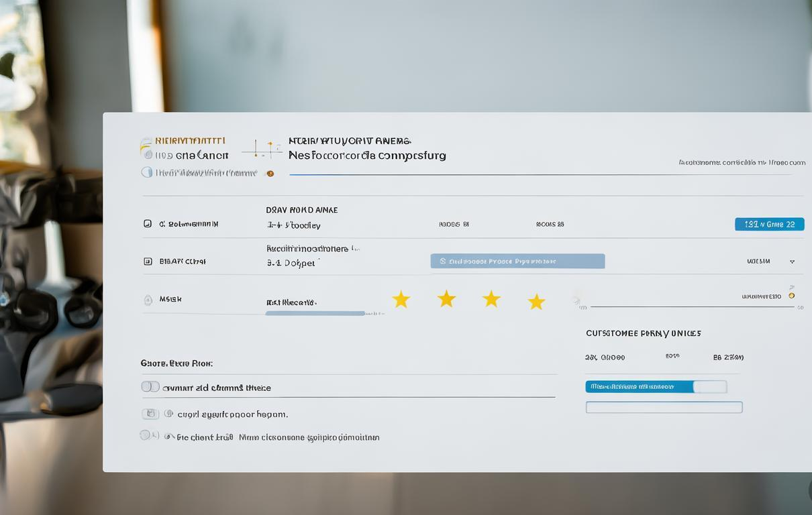The height and width of the screenshot is (515, 812).
Task: Click the fourth yellow rating star
Action: click(536, 302)
